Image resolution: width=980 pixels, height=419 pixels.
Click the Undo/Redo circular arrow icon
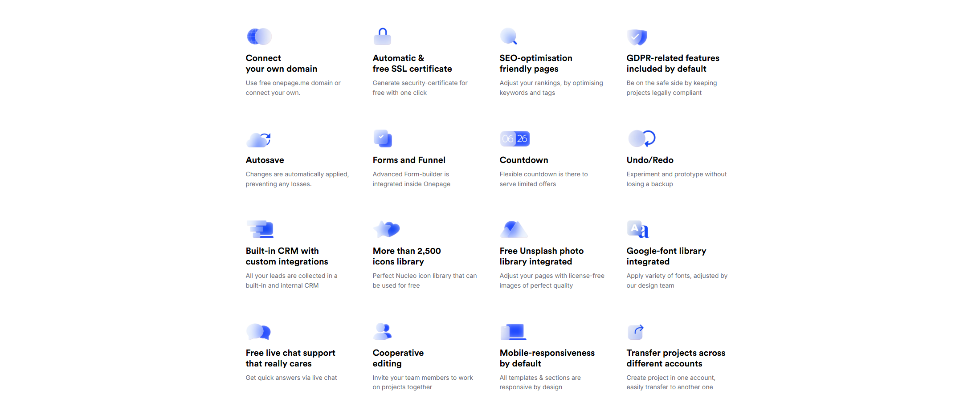click(642, 138)
